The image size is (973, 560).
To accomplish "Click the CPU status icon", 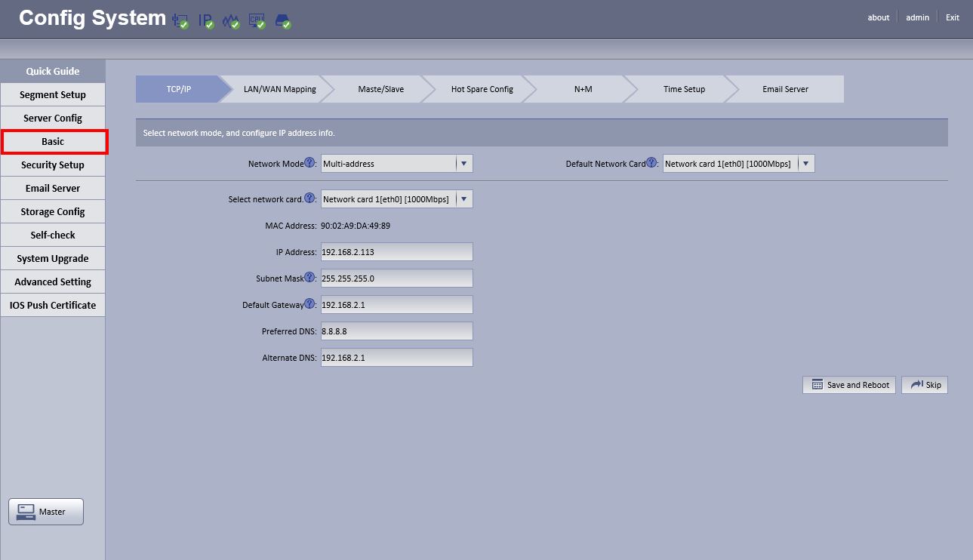I will coord(257,20).
